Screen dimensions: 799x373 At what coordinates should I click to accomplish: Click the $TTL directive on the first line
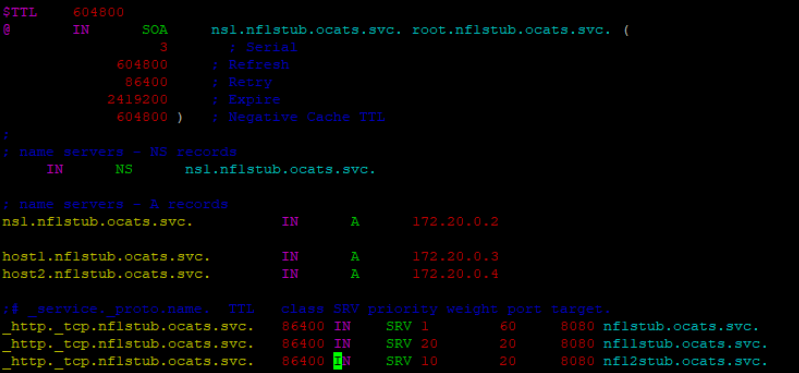tap(20, 12)
